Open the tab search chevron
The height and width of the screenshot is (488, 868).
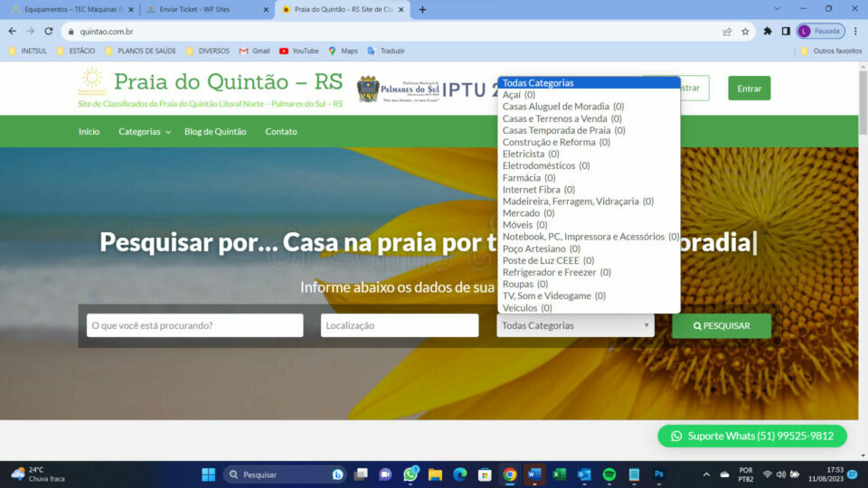(778, 9)
